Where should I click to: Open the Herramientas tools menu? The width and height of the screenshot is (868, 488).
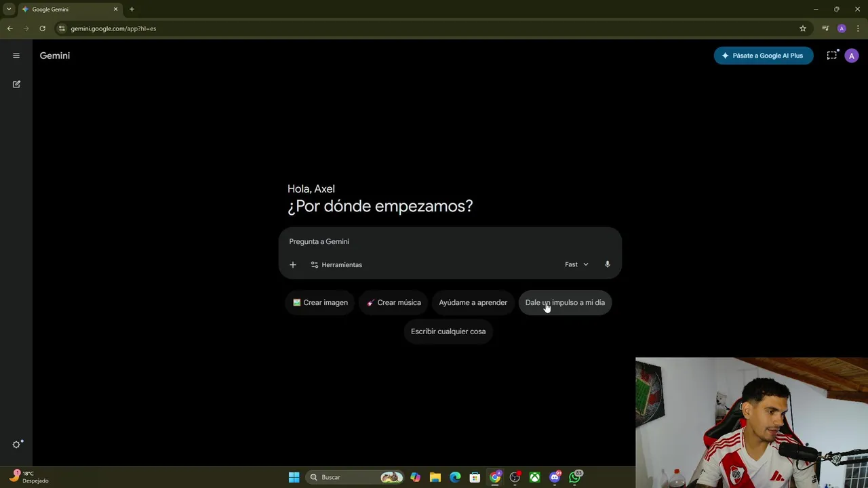[336, 264]
